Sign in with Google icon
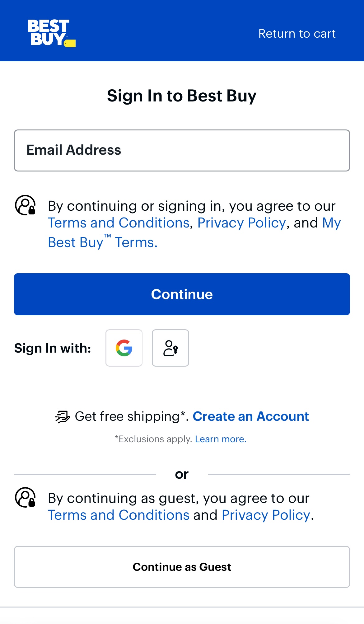 point(124,348)
